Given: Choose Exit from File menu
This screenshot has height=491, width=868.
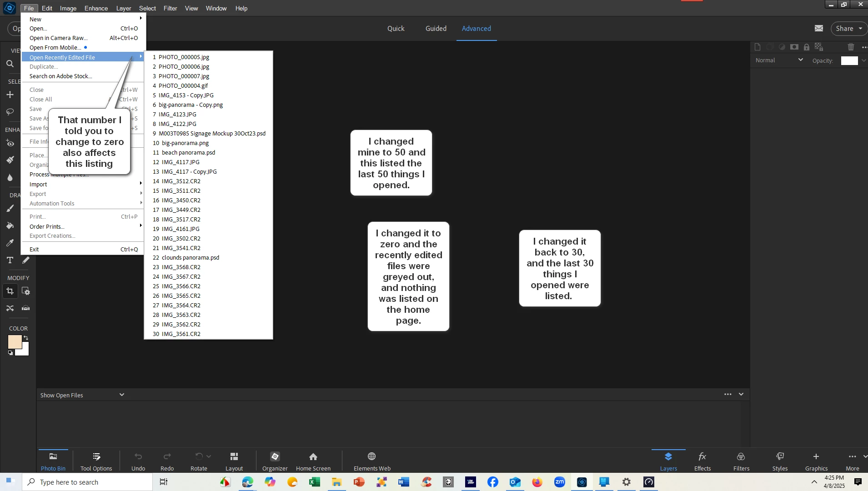Looking at the screenshot, I should [x=83, y=249].
